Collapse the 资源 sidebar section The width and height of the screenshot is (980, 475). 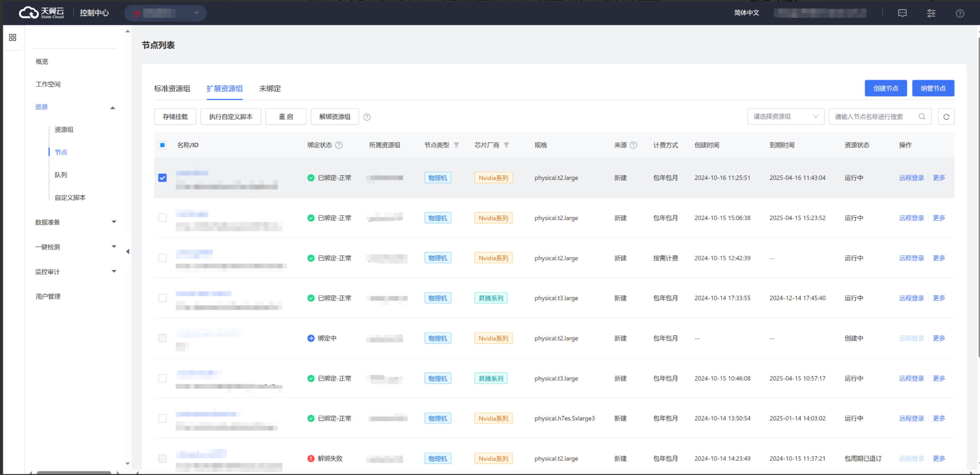click(113, 108)
